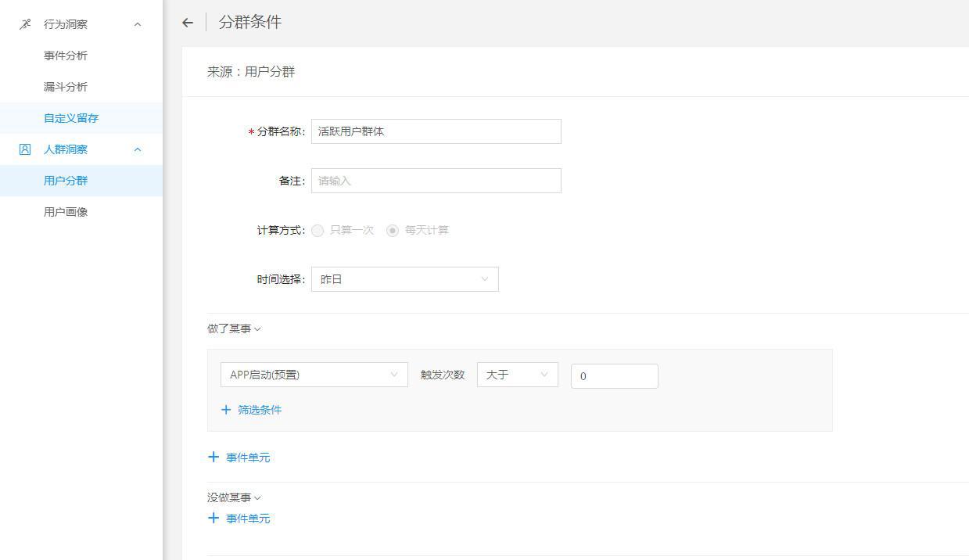The height and width of the screenshot is (560, 969).
Task: Click the 来源：用户分群 text
Action: click(x=251, y=72)
